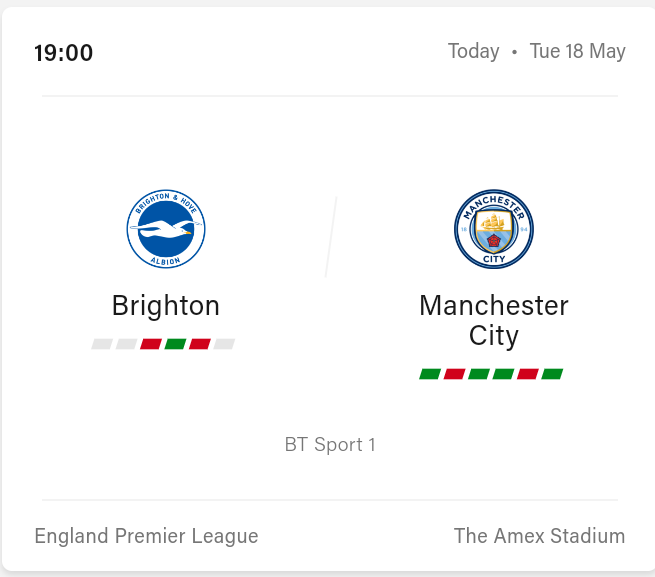Image resolution: width=655 pixels, height=577 pixels.
Task: Select the 19:00 kickoff time
Action: tap(64, 53)
